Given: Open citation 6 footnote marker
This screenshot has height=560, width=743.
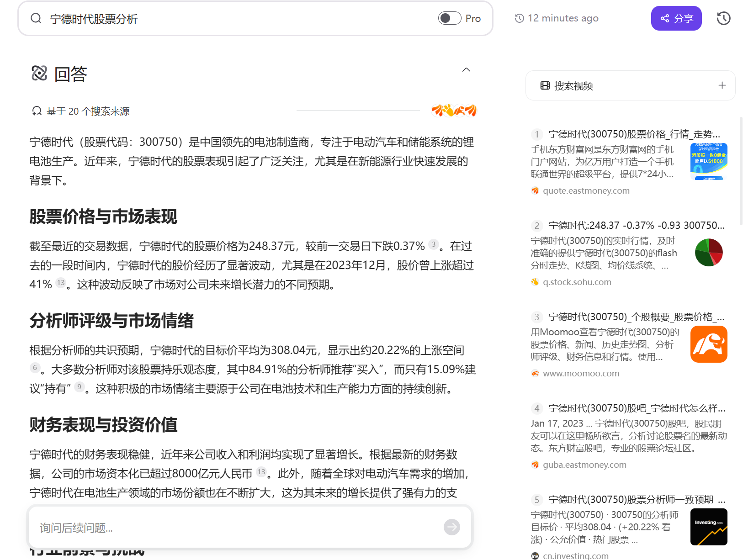Looking at the screenshot, I should coord(35,368).
